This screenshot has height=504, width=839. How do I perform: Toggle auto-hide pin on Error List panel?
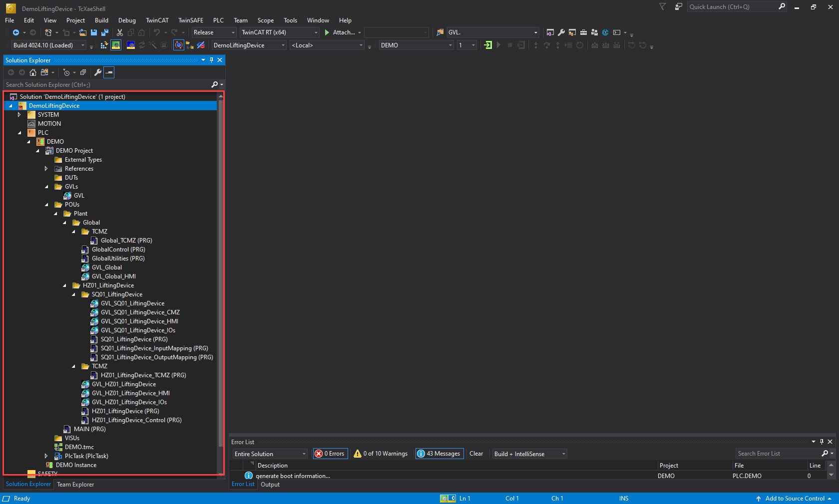pos(822,442)
